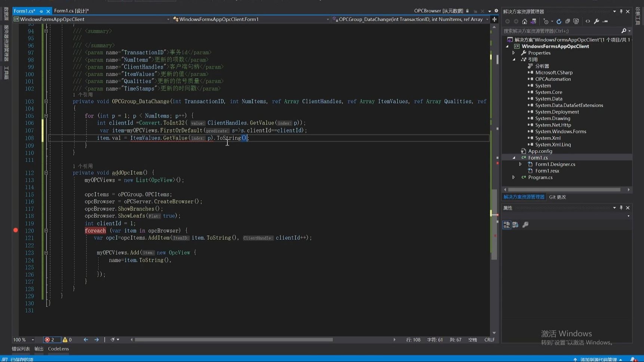This screenshot has width=644, height=362.
Task: Select Categorized view in Properties panel
Action: pos(507,225)
